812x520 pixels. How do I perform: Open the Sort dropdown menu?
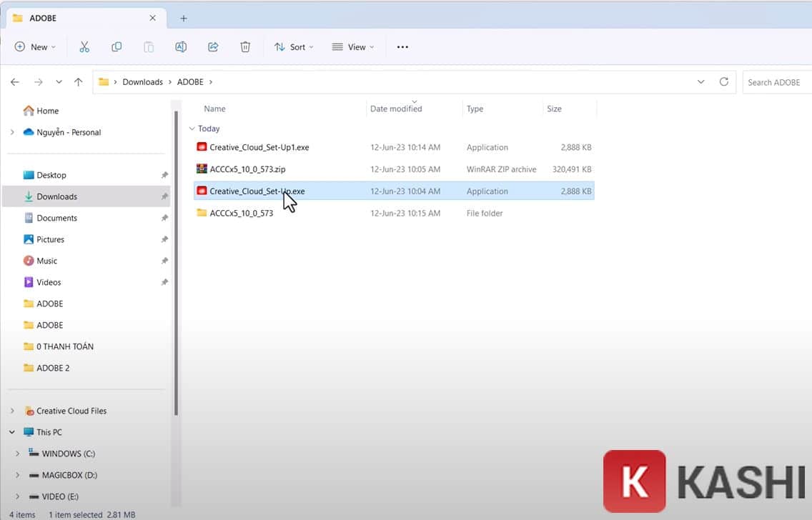tap(293, 46)
